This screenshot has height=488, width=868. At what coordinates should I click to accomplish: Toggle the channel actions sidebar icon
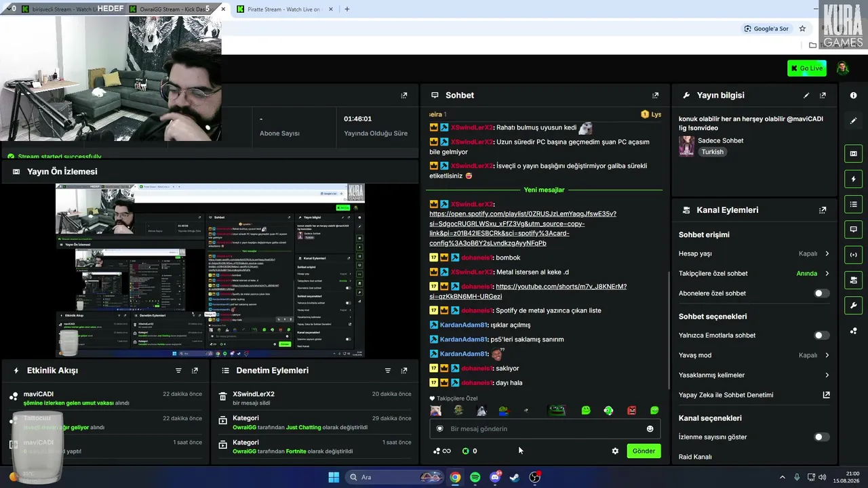click(853, 280)
